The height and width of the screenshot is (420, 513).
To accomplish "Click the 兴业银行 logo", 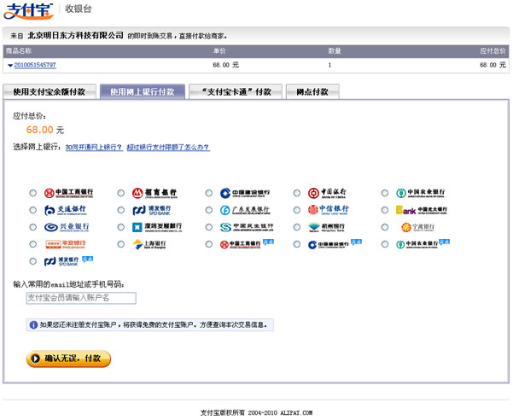I will point(67,227).
